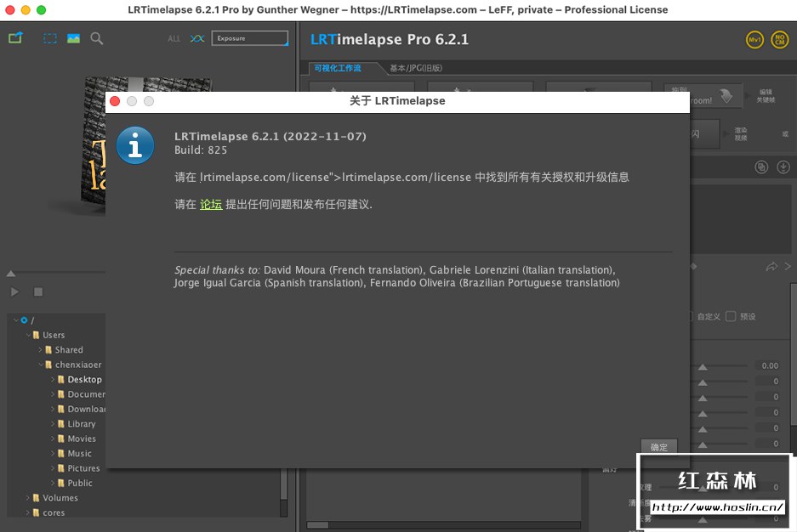The image size is (797, 532).
Task: Open the Exposure dropdown
Action: (x=250, y=38)
